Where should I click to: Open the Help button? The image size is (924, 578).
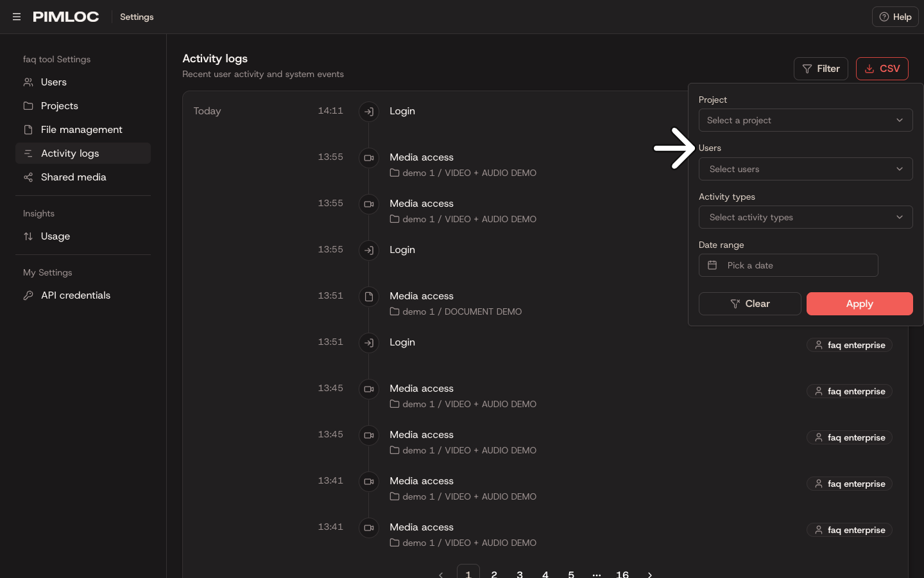[x=895, y=17]
